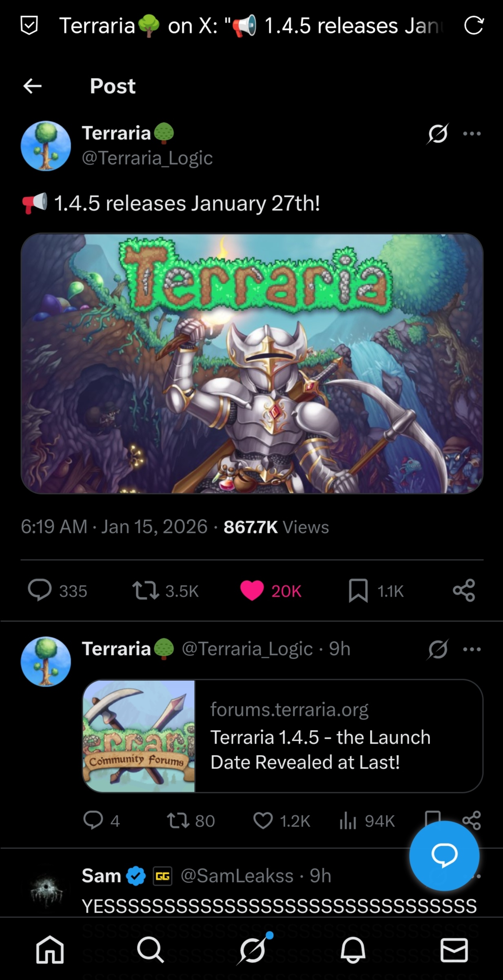The image size is (503, 980).
Task: Open the @Terraria_Logic profile handle
Action: click(147, 158)
